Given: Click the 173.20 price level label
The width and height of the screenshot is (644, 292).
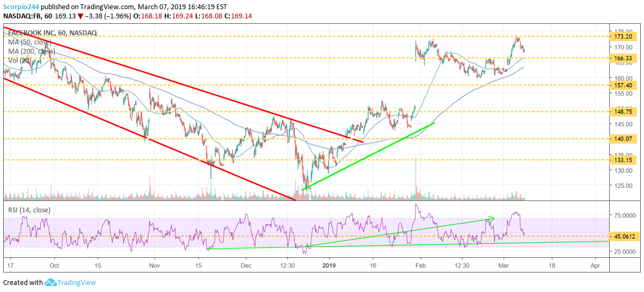Looking at the screenshot, I should [x=623, y=36].
